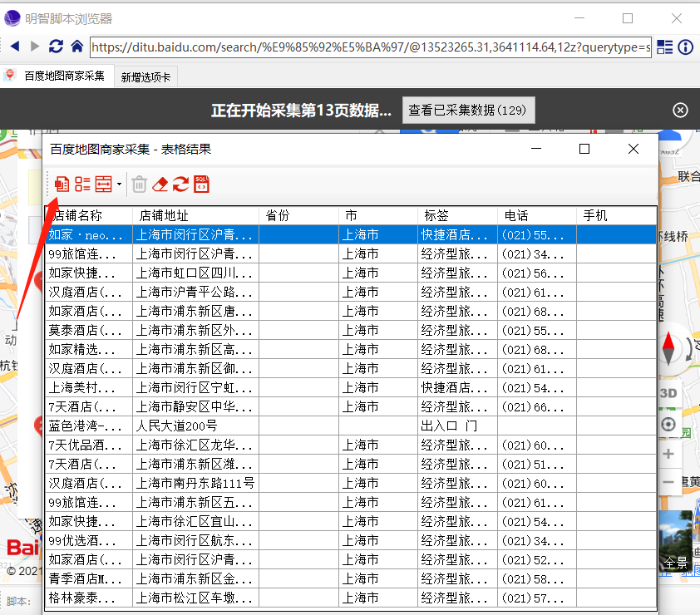The width and height of the screenshot is (700, 615).
Task: Dismiss the collection status banner
Action: pyautogui.click(x=680, y=110)
